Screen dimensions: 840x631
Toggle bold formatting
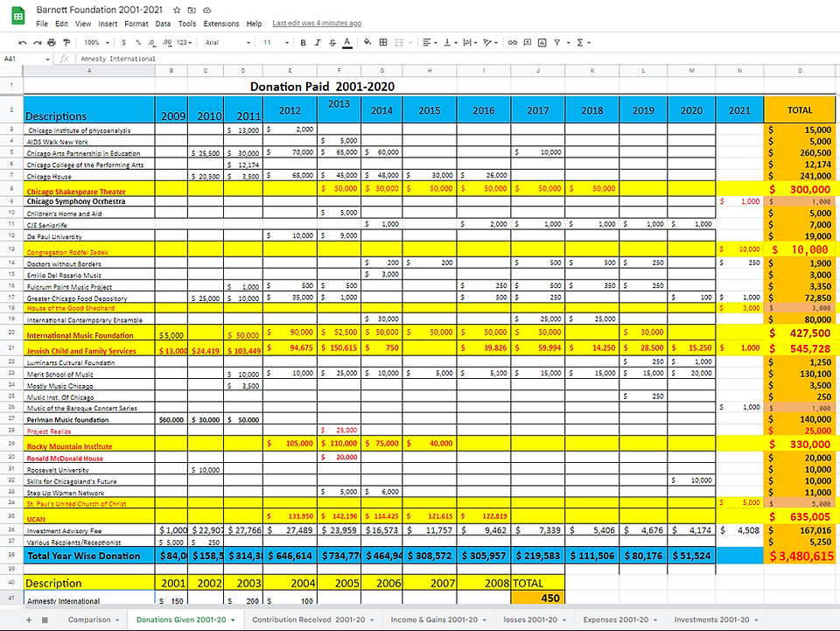[x=303, y=42]
